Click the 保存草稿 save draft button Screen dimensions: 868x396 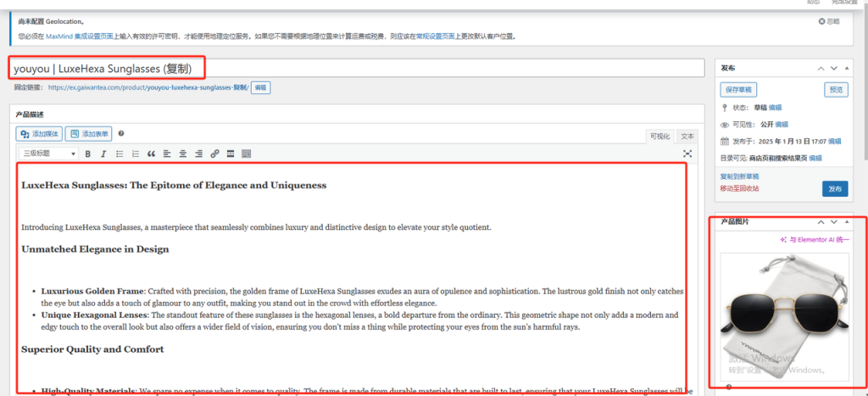738,90
